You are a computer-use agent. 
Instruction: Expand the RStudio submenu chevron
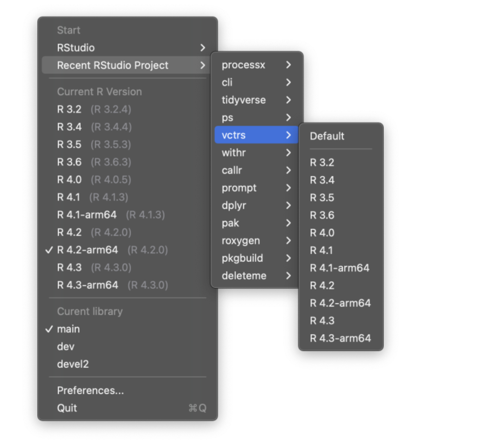pyautogui.click(x=203, y=48)
